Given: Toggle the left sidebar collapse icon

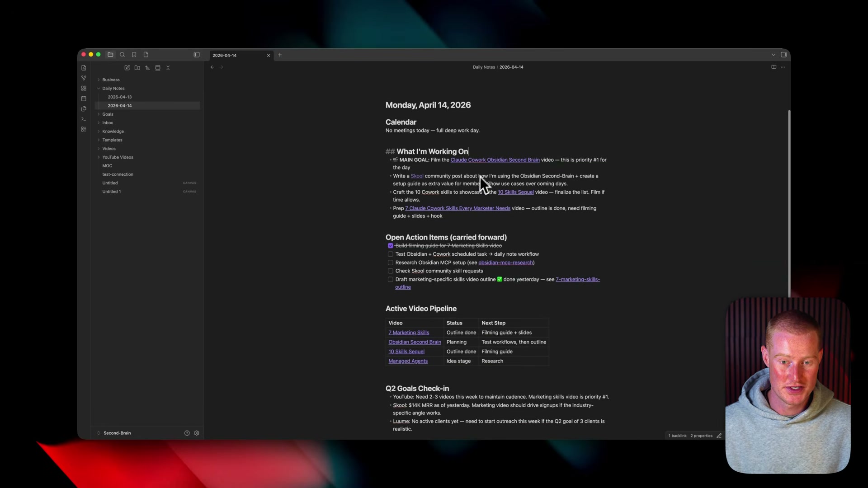Looking at the screenshot, I should click(x=196, y=54).
